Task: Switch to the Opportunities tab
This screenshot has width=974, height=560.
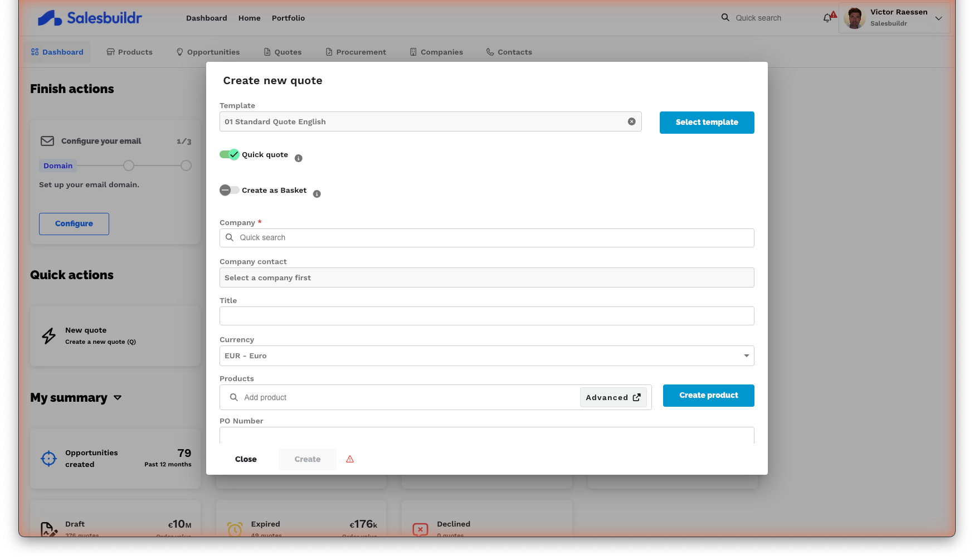Action: [x=208, y=52]
